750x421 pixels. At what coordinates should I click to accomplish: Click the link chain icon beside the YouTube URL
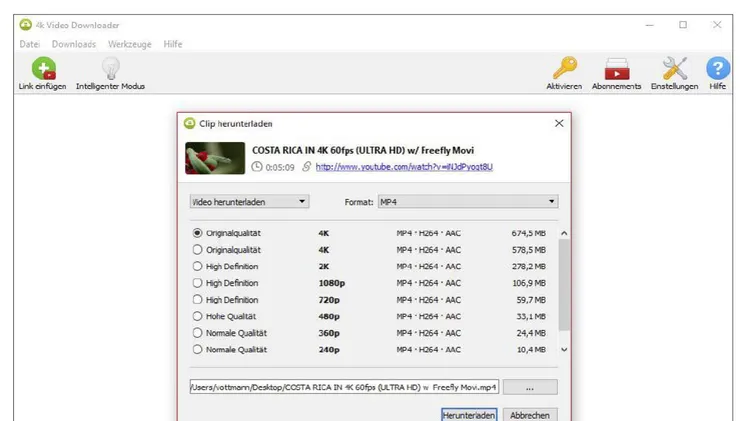[x=307, y=166]
